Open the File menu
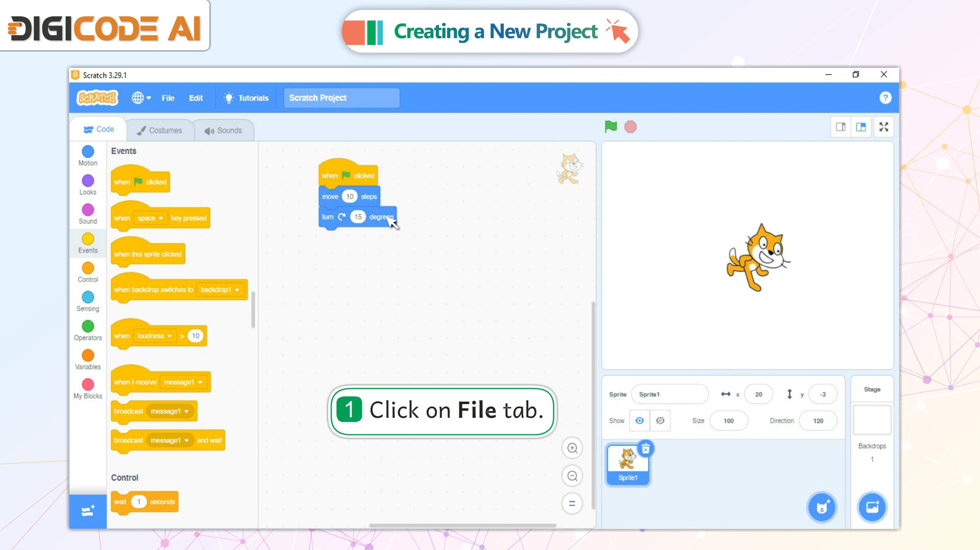Image resolution: width=980 pixels, height=550 pixels. coord(168,98)
